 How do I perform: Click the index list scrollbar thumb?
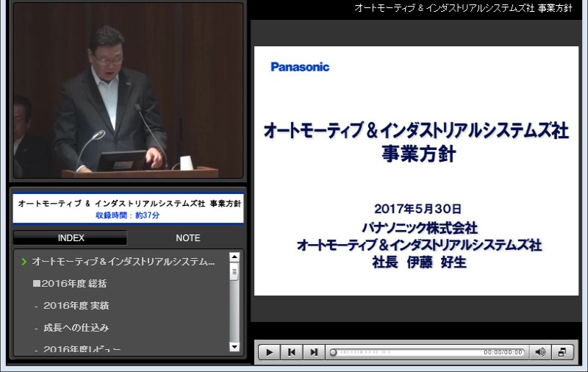point(234,273)
